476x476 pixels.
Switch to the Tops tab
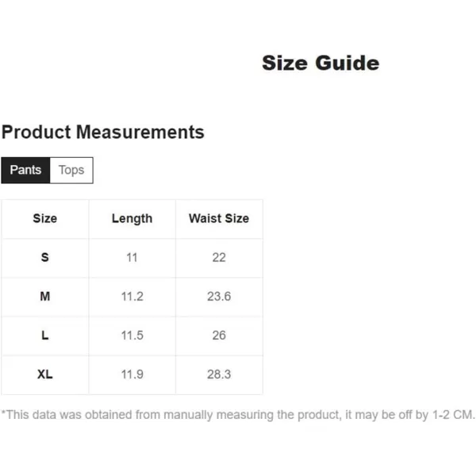pyautogui.click(x=71, y=171)
